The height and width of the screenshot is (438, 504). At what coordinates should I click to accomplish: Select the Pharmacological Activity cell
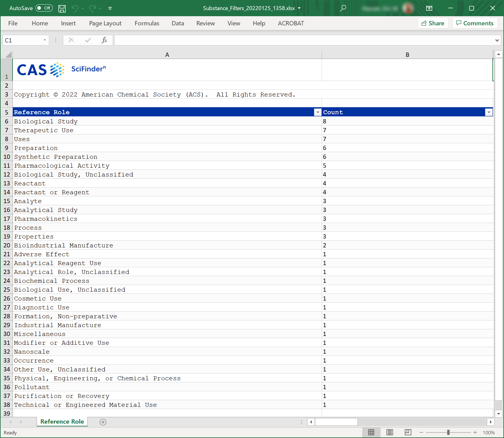tap(167, 166)
